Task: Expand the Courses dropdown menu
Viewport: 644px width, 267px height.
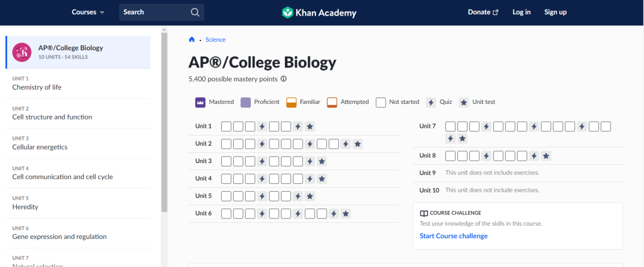Action: [x=88, y=13]
